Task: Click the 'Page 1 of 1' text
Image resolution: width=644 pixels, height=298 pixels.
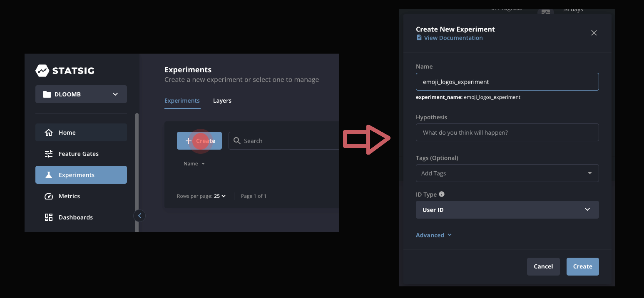Action: click(254, 196)
